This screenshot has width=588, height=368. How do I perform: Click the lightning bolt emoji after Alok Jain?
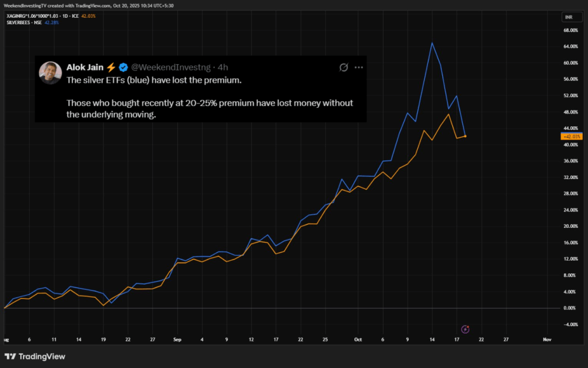pos(111,68)
